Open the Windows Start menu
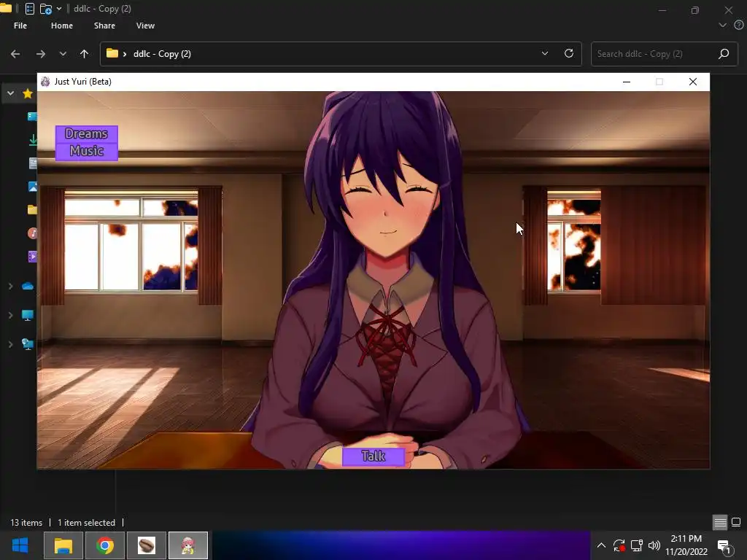This screenshot has width=747, height=560. [x=20, y=545]
